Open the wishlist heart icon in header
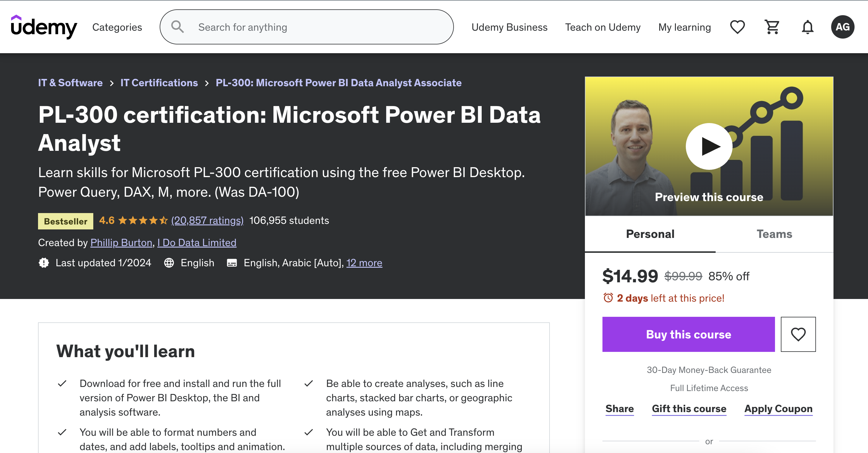Viewport: 868px width, 453px height. coord(737,27)
